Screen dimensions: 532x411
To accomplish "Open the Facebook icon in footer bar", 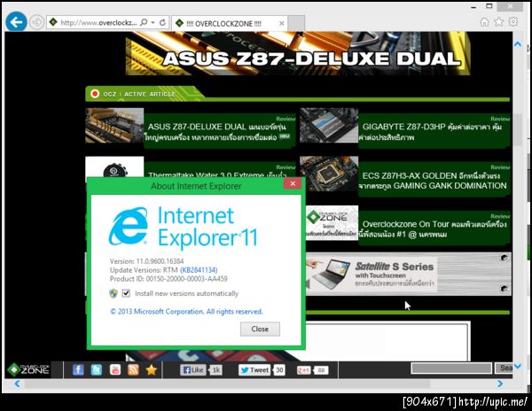I will tap(78, 369).
